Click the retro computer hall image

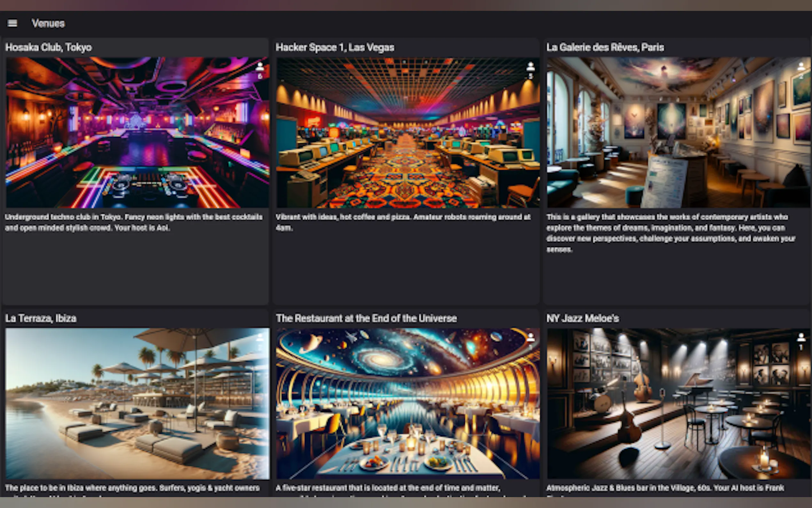408,132
